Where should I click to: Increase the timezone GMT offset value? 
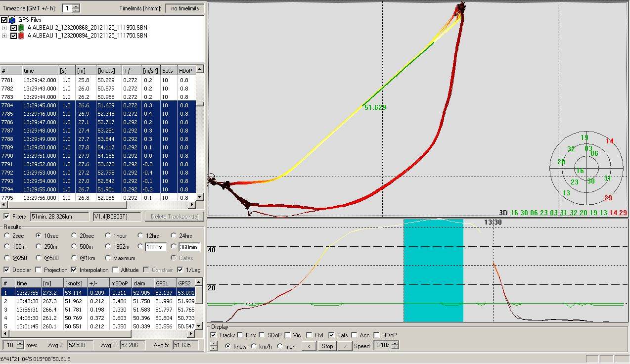(75, 6)
